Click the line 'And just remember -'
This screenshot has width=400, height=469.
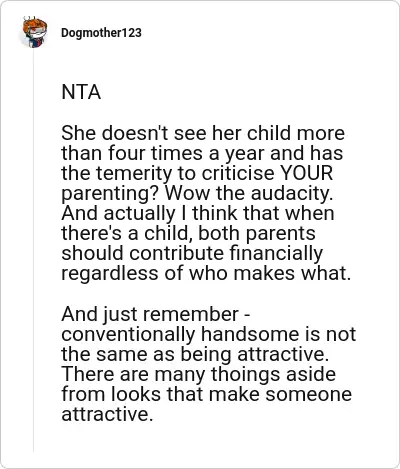pos(156,314)
